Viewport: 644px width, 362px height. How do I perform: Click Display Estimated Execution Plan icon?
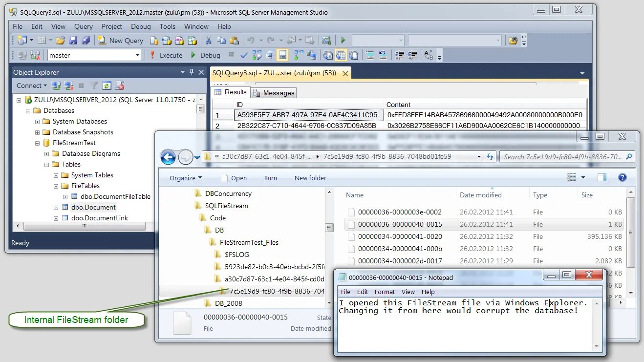point(257,55)
